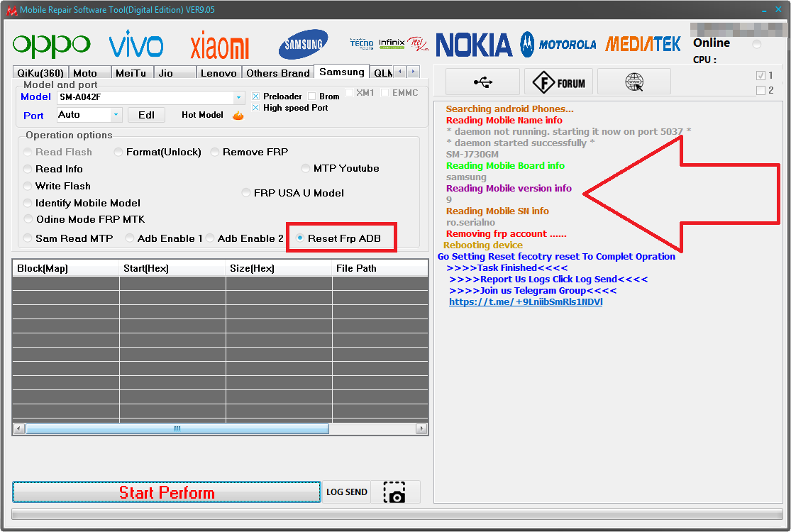The image size is (791, 532).
Task: Click the USB connection icon button
Action: tap(483, 82)
